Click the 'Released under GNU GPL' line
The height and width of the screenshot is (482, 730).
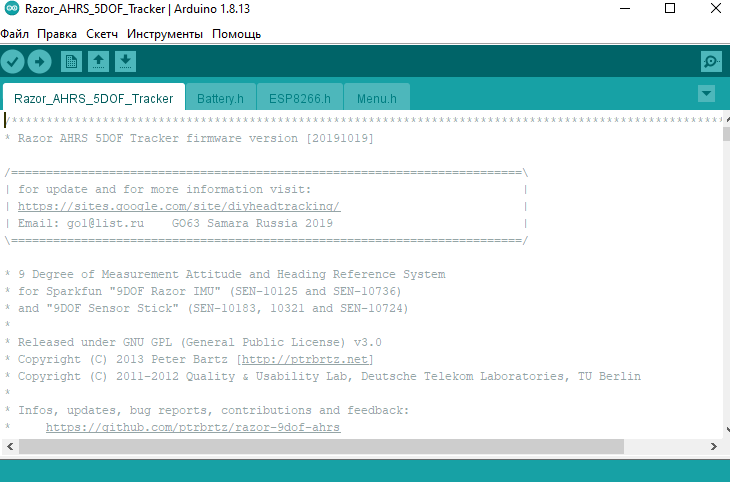click(199, 342)
